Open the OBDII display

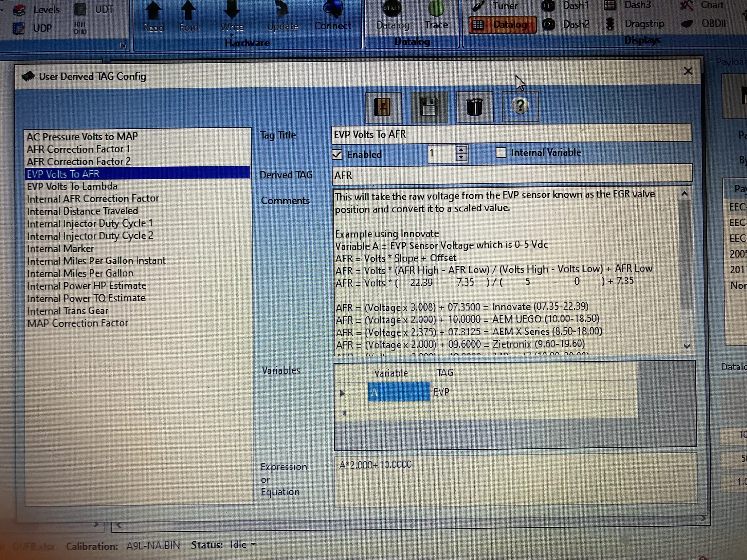[x=704, y=23]
